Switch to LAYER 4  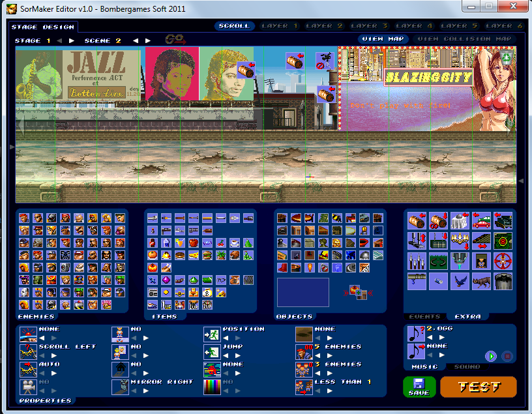(414, 26)
